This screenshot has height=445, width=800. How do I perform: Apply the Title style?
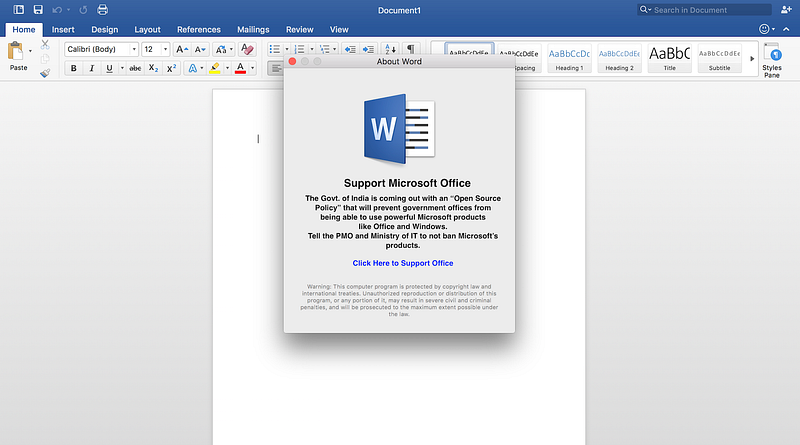point(669,59)
